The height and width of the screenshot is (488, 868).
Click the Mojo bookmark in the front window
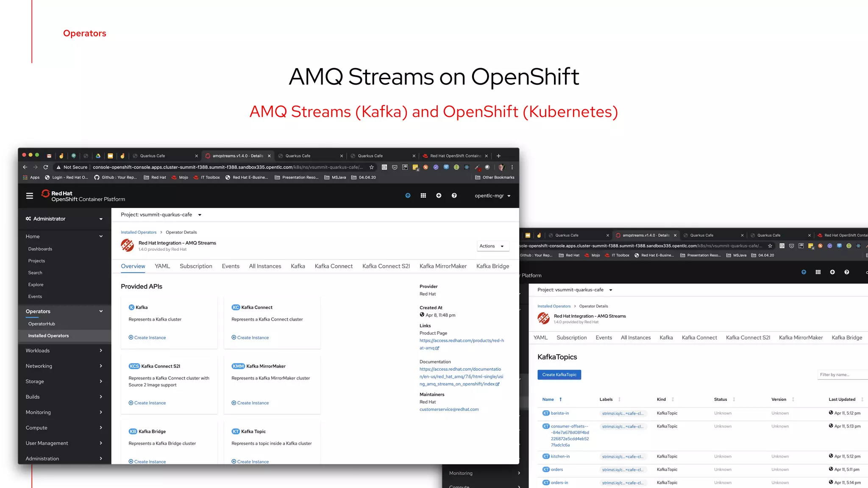[180, 177]
